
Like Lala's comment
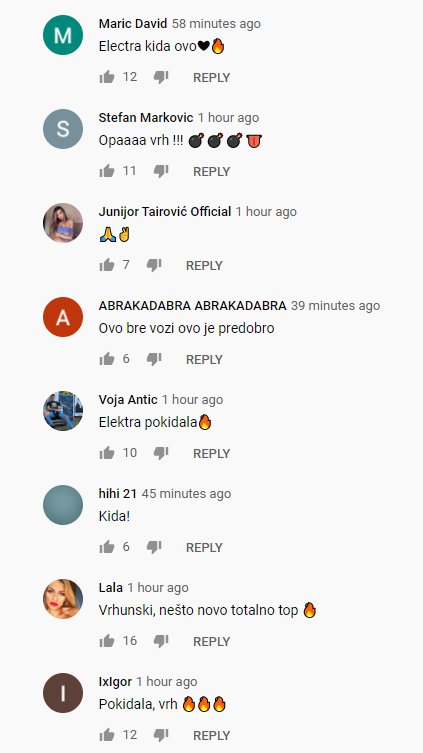click(107, 641)
